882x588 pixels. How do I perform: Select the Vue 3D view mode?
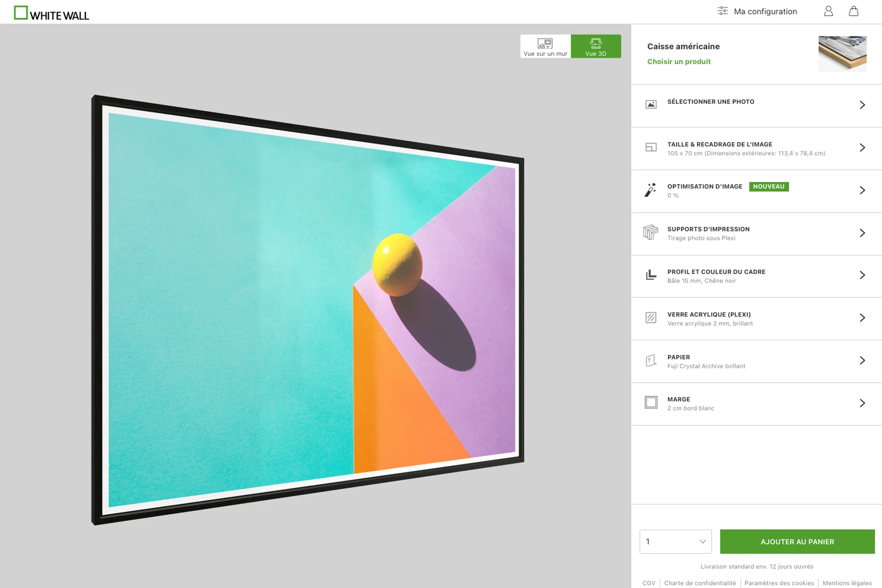point(595,47)
